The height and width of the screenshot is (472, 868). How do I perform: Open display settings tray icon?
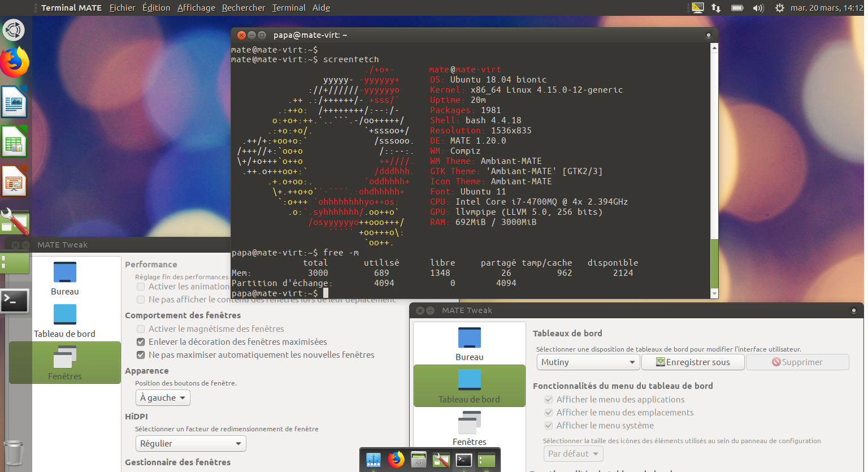click(698, 8)
